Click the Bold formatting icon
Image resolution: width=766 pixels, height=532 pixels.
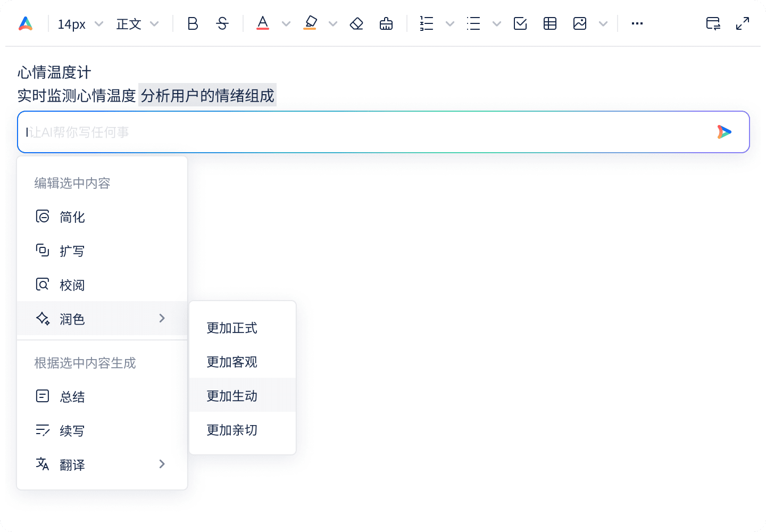(193, 23)
